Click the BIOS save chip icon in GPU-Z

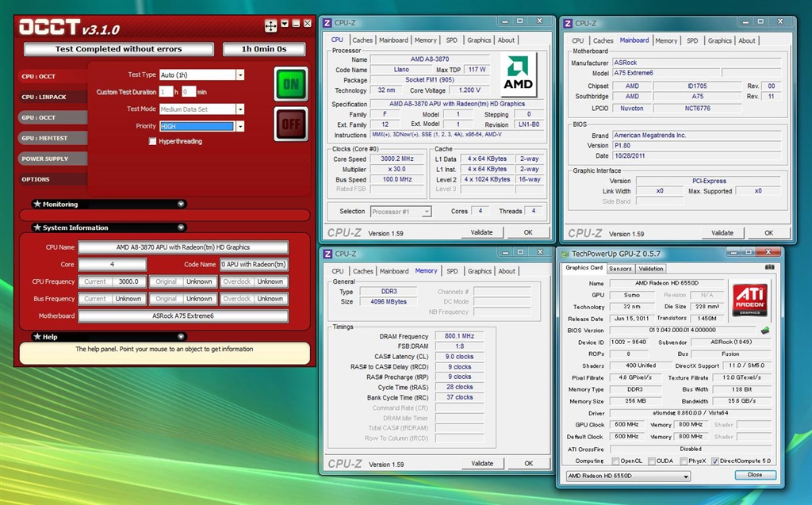(x=766, y=331)
